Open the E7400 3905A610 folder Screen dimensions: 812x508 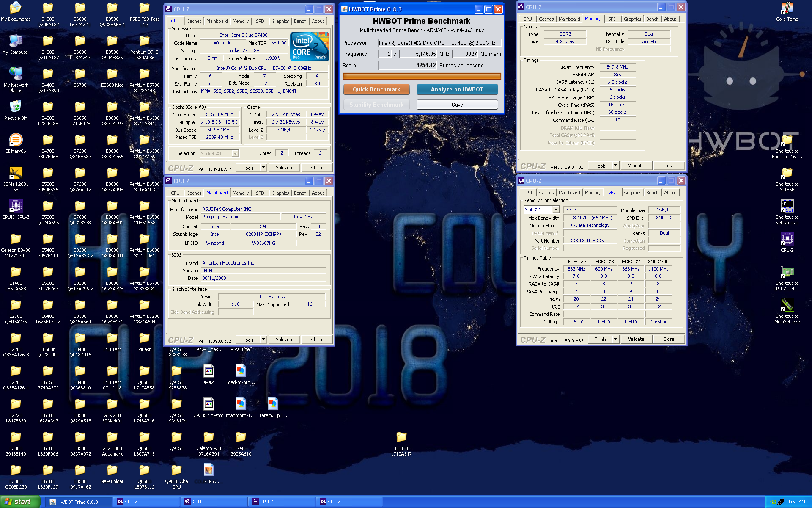tap(241, 444)
